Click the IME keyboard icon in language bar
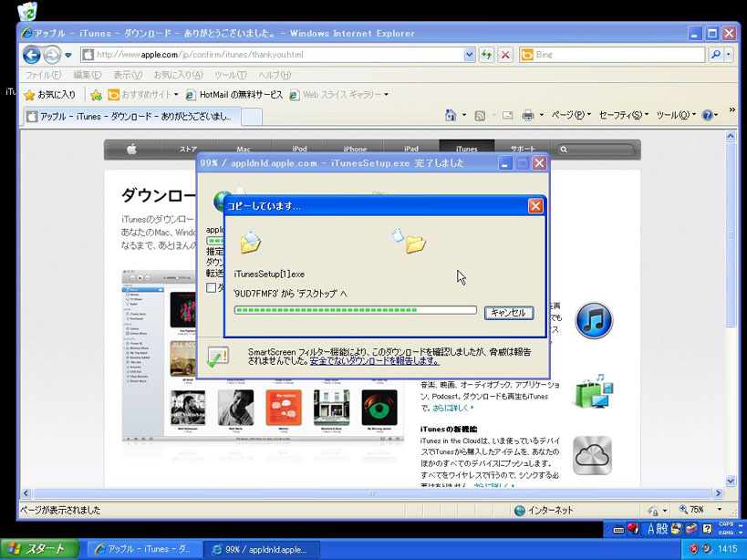Viewport: 747px width, 560px height. [617, 529]
